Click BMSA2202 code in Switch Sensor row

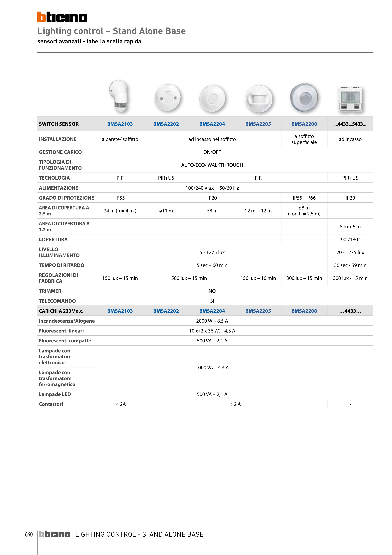(x=166, y=124)
